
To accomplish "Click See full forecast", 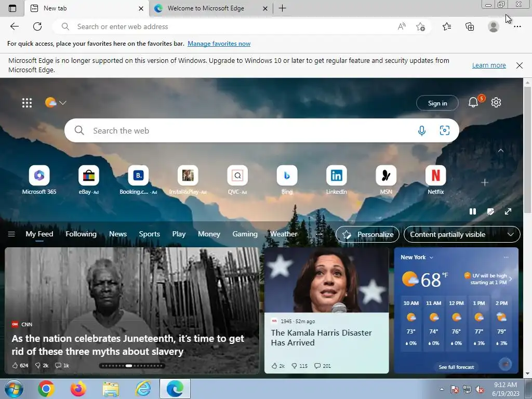I will (456, 367).
